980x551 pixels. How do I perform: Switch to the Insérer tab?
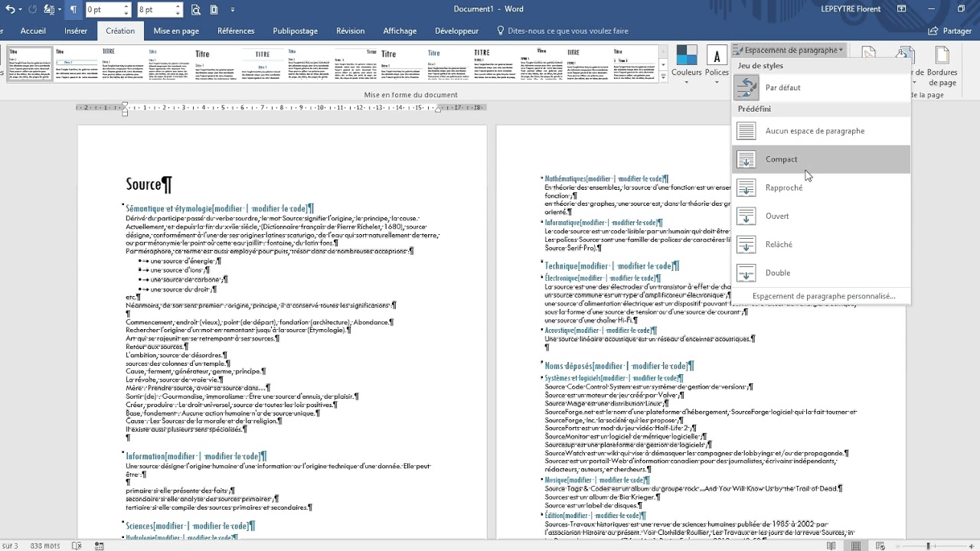(76, 31)
